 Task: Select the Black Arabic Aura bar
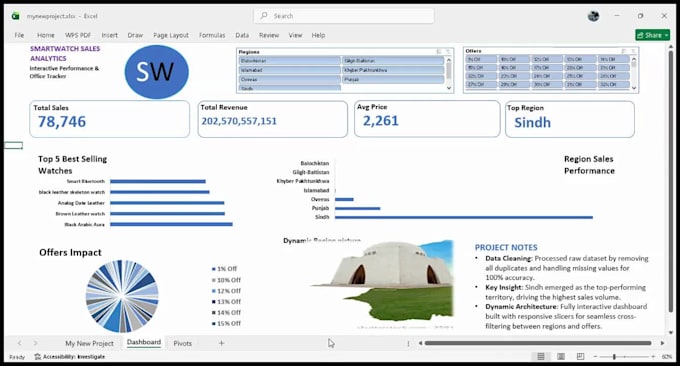[171, 224]
